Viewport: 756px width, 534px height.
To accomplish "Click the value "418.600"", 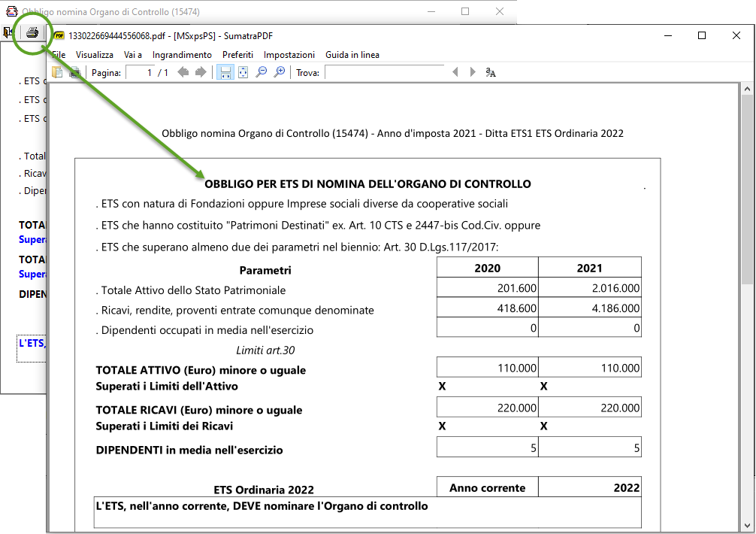I will [516, 308].
